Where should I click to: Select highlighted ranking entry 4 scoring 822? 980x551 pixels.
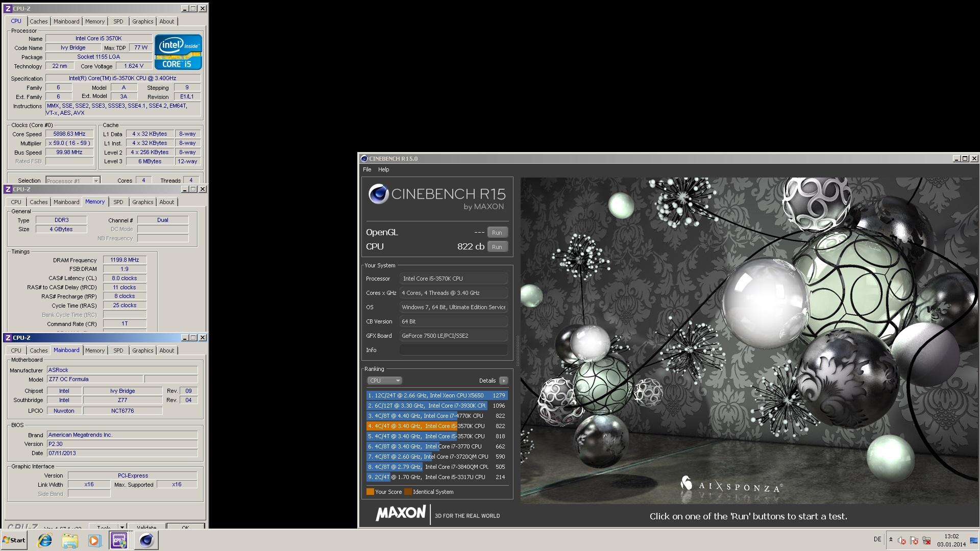437,426
